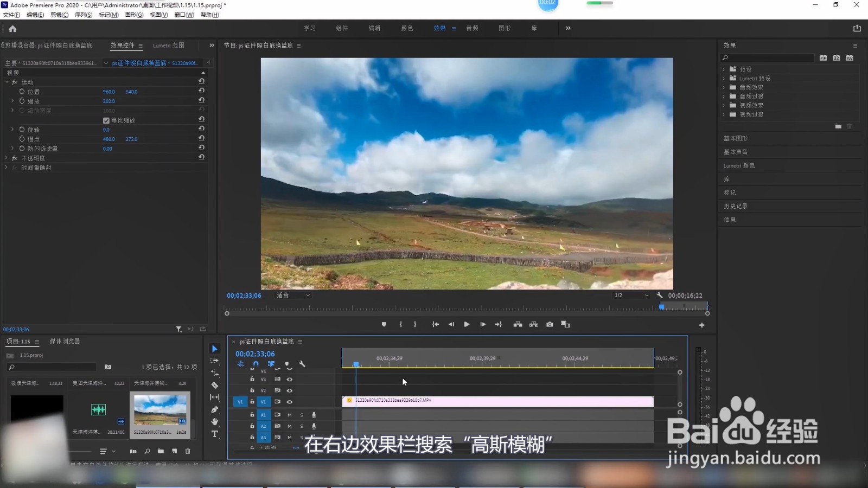Toggle animation stopwatch for Scale
The image size is (868, 488).
22,101
